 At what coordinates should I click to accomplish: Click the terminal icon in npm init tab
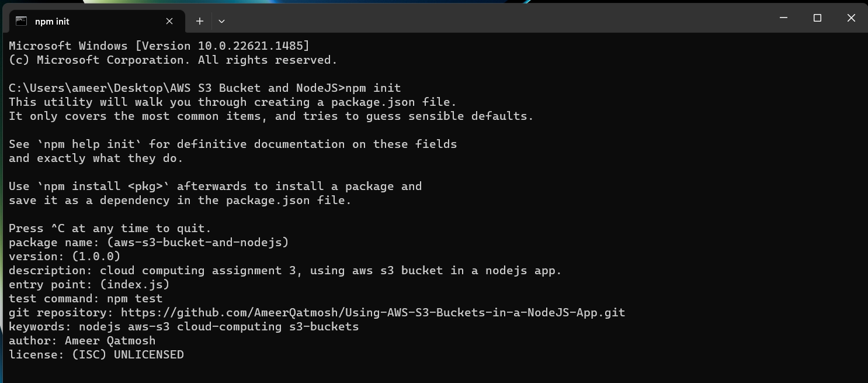(21, 21)
